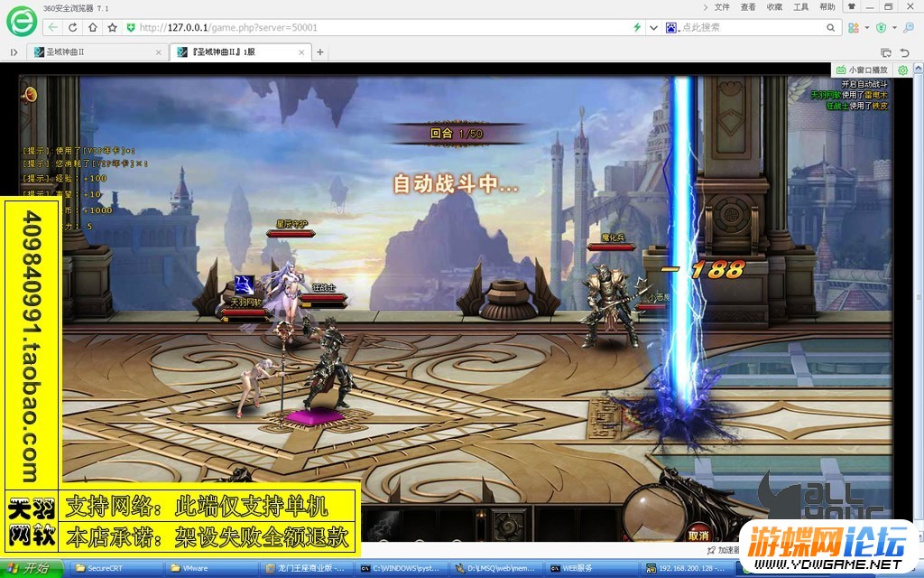
Task: Expand the chevron left of the 文件 menu
Action: pyautogui.click(x=706, y=7)
